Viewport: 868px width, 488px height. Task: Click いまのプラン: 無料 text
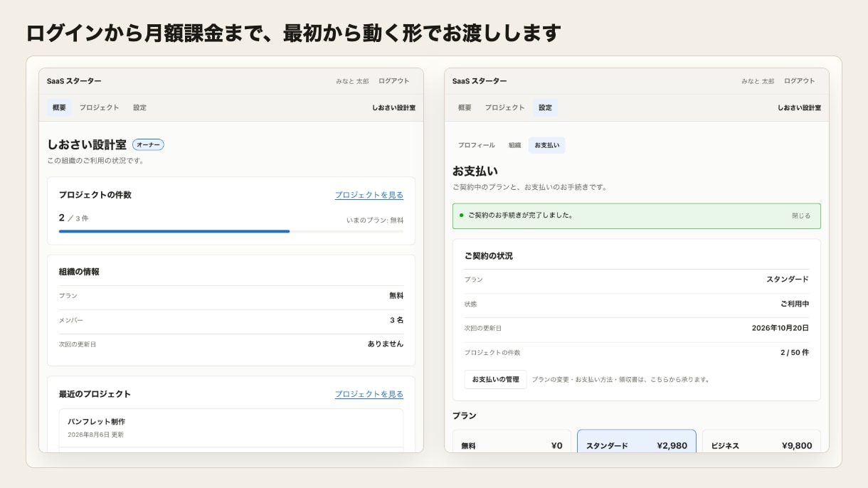tap(375, 220)
